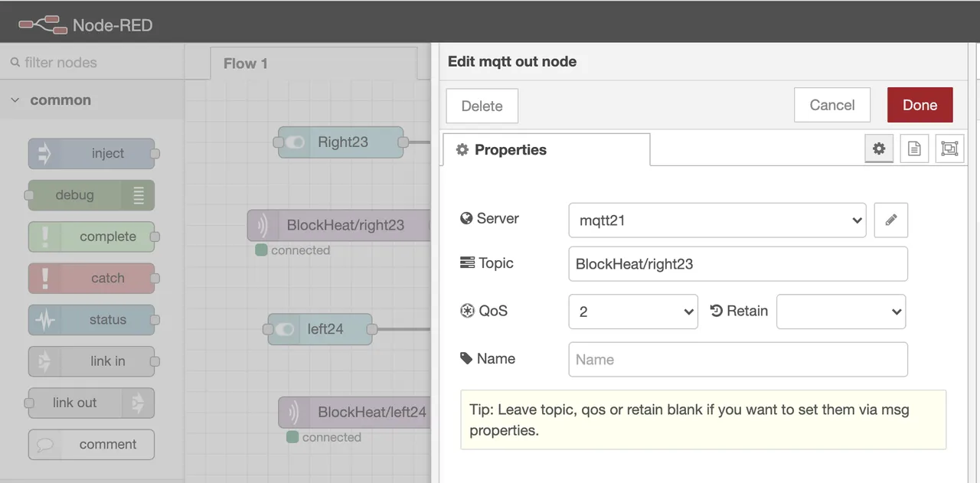Click the Topic field with BlockHeat/right23

738,264
